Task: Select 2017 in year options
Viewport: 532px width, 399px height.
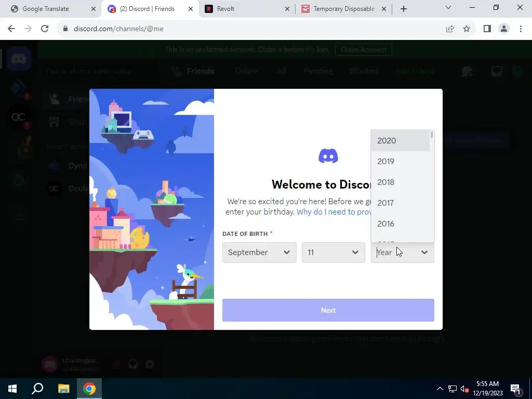Action: pyautogui.click(x=401, y=203)
